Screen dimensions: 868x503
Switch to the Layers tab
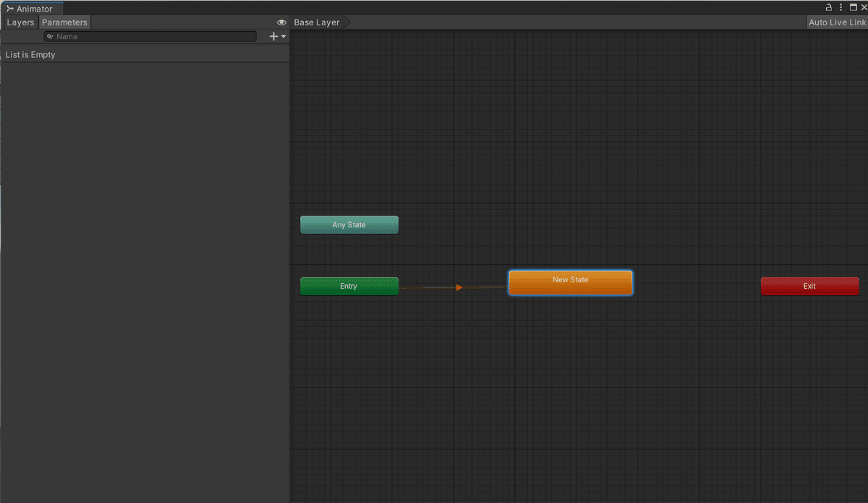[x=20, y=22]
